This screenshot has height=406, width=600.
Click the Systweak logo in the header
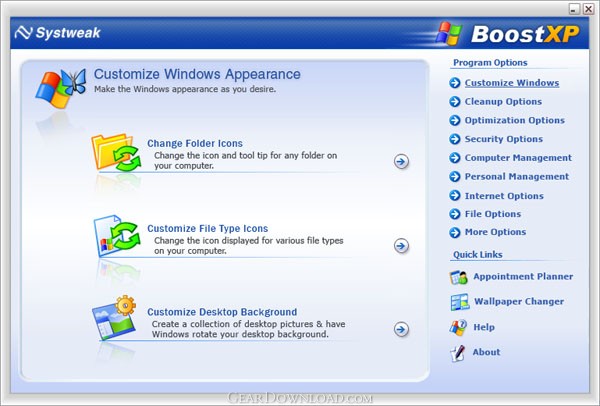tap(57, 33)
